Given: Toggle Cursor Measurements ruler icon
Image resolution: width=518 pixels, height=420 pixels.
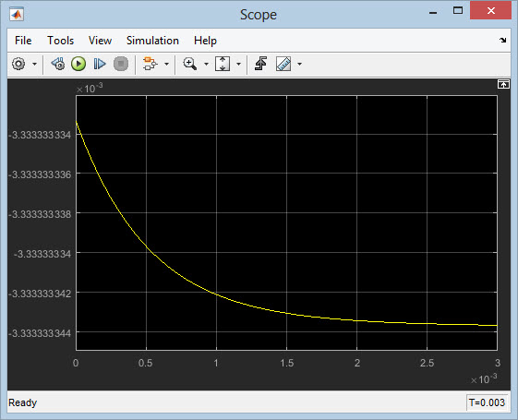Looking at the screenshot, I should click(x=283, y=64).
